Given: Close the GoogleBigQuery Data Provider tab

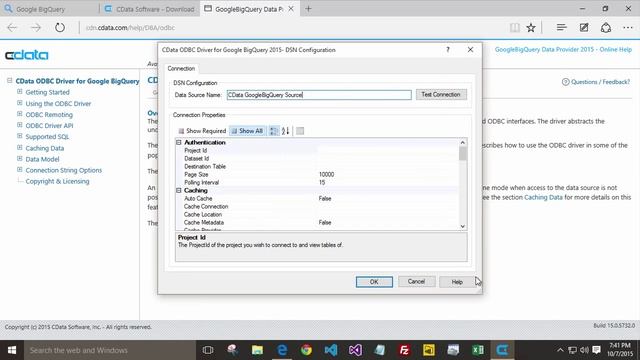Looking at the screenshot, I should click(291, 9).
